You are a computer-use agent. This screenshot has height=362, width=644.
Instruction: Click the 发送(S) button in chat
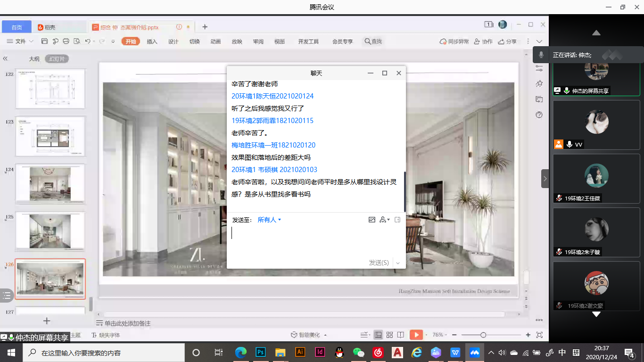379,263
